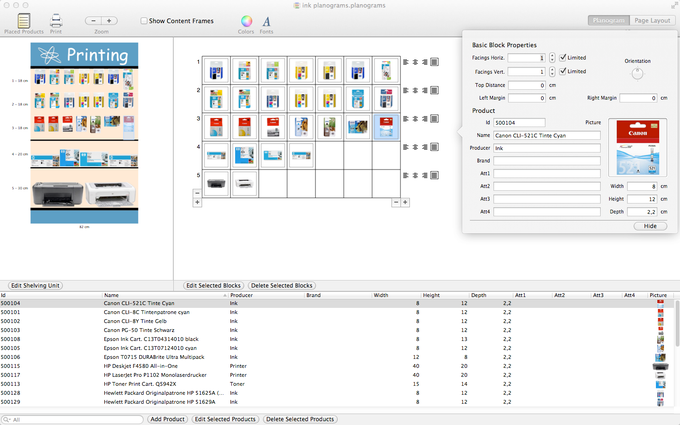
Task: Enable Show Content Frames checkbox
Action: click(x=145, y=20)
